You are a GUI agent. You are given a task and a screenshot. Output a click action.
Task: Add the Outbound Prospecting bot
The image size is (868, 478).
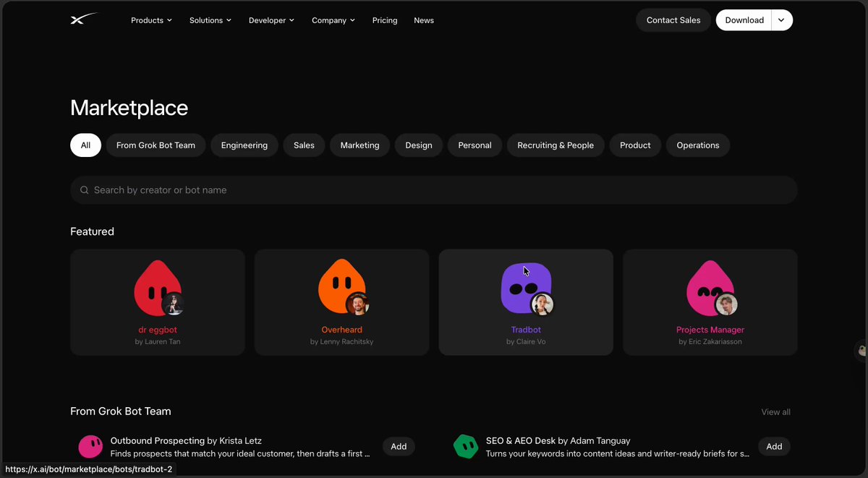(x=399, y=446)
